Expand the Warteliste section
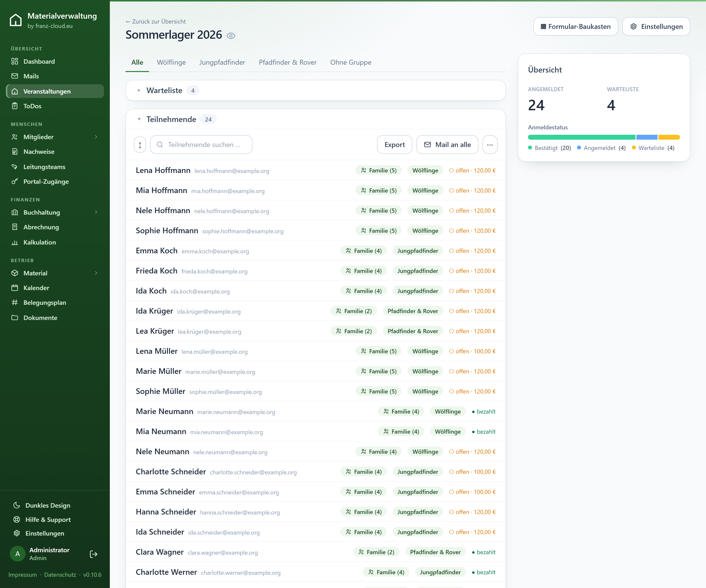Image resolution: width=706 pixels, height=588 pixels. (x=315, y=90)
